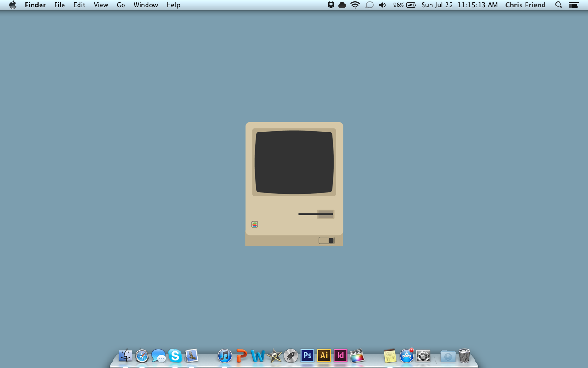Open the Help menu
The height and width of the screenshot is (368, 588).
(x=173, y=5)
